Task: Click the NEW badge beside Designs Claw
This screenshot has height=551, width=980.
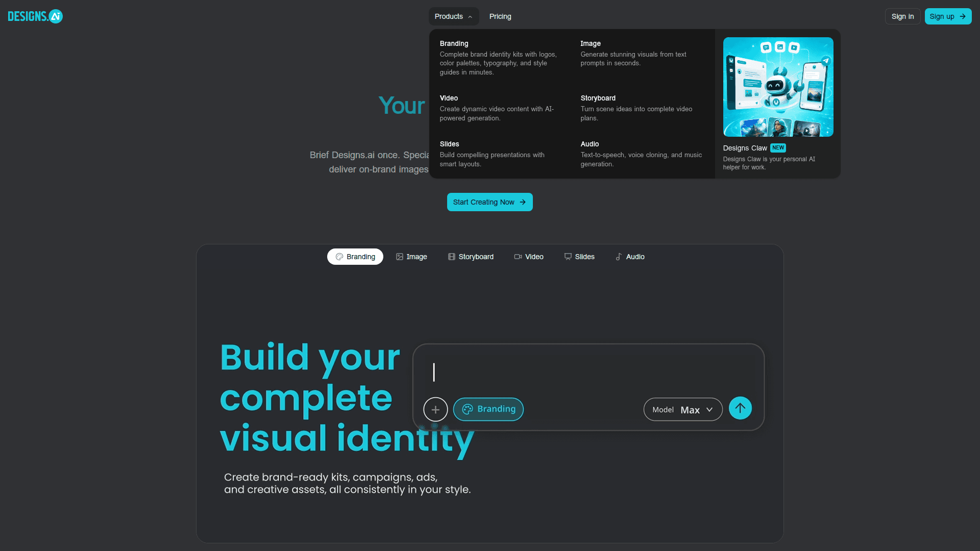Action: tap(778, 148)
